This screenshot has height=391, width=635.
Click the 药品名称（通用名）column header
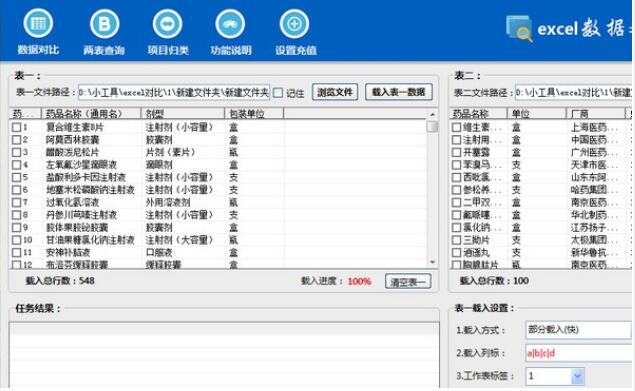point(91,113)
